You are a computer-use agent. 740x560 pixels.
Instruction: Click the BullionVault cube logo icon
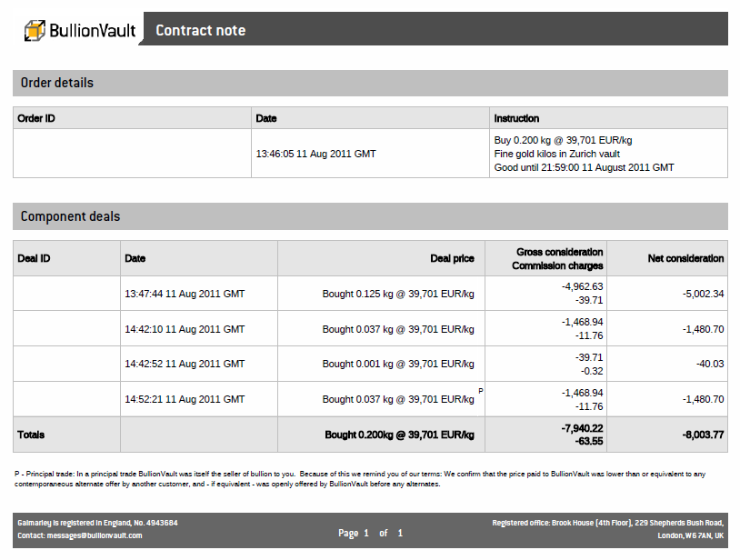(35, 30)
